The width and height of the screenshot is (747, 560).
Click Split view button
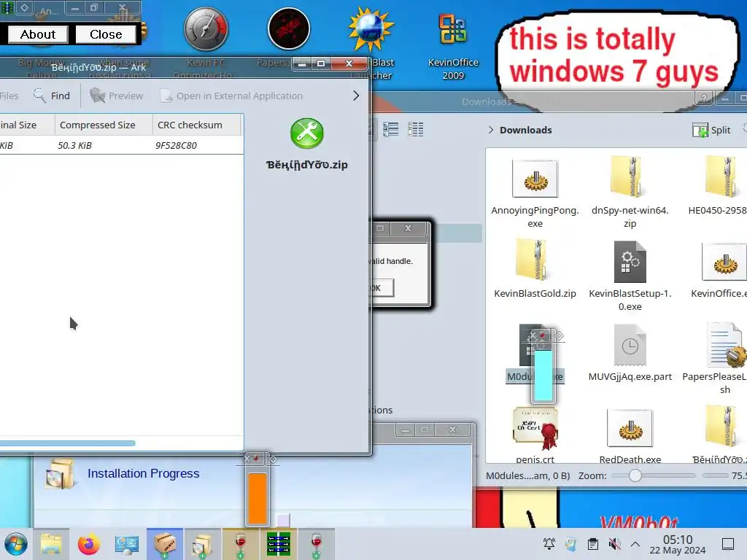(x=711, y=130)
